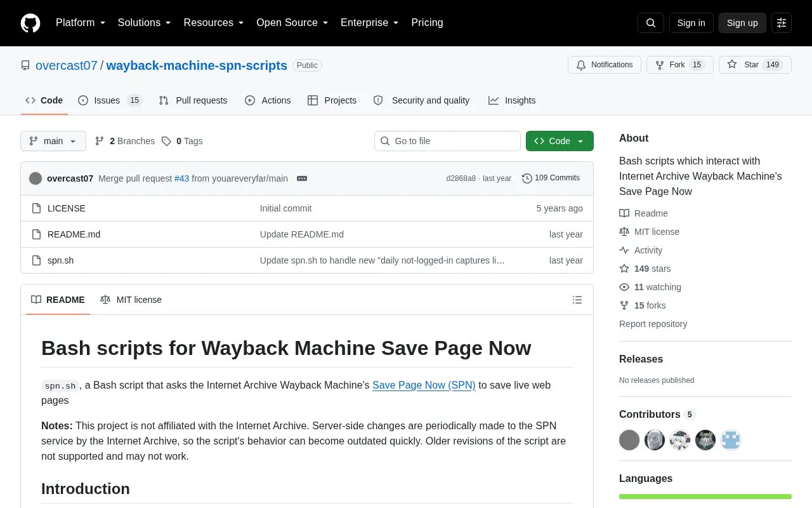This screenshot has width=812, height=508.
Task: Open the search magnifier button
Action: [651, 23]
